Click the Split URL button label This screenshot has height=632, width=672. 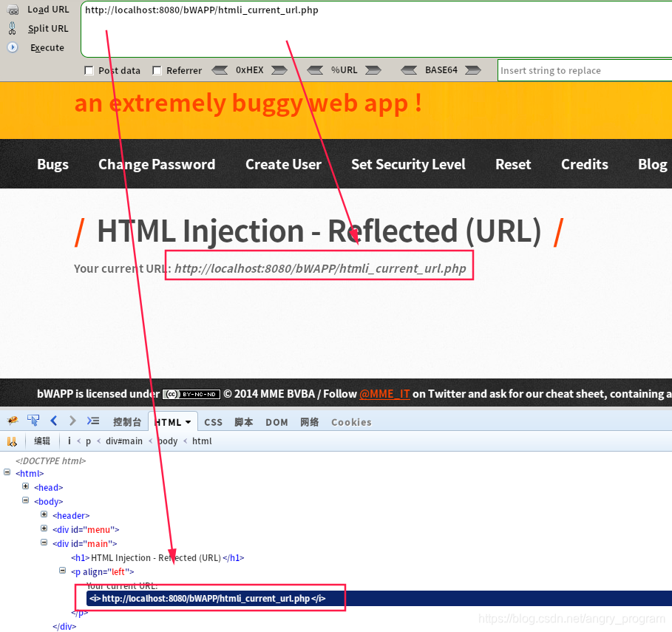click(48, 28)
